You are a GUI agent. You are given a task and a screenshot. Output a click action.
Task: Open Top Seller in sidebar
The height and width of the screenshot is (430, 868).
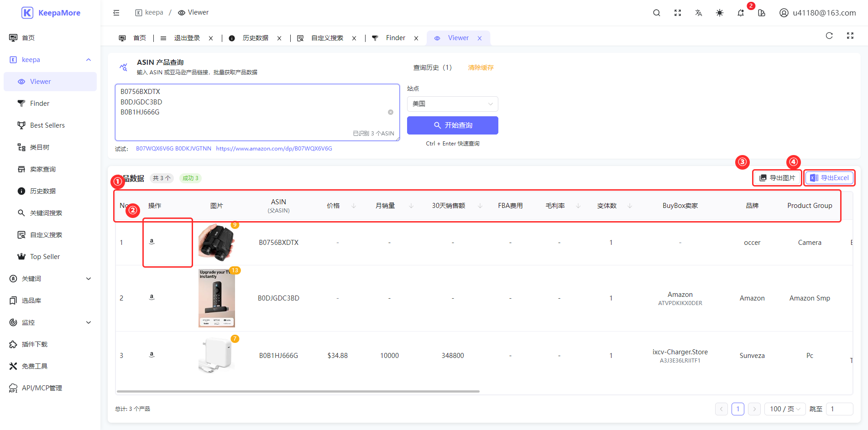(x=50, y=257)
